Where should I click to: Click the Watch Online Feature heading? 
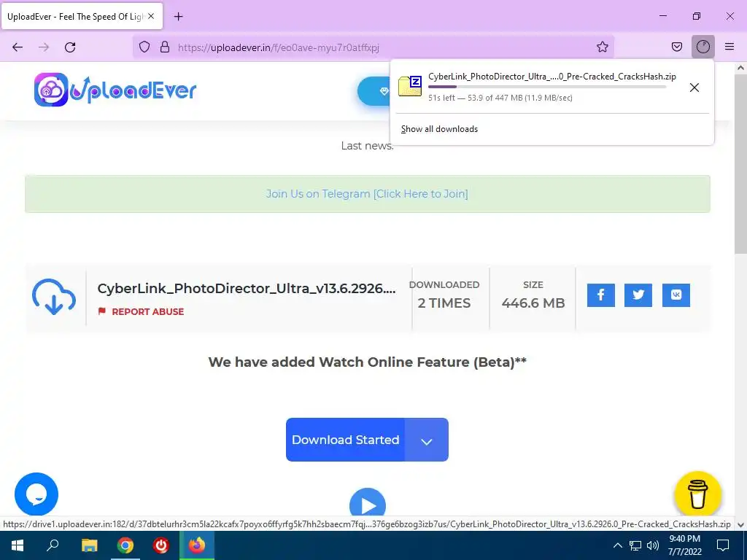pos(368,362)
